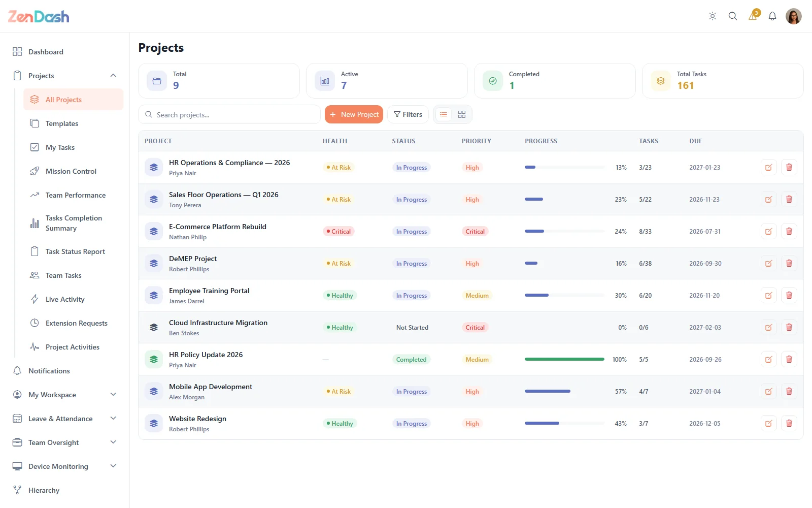
Task: Open Live Activity in the sidebar
Action: [73, 299]
